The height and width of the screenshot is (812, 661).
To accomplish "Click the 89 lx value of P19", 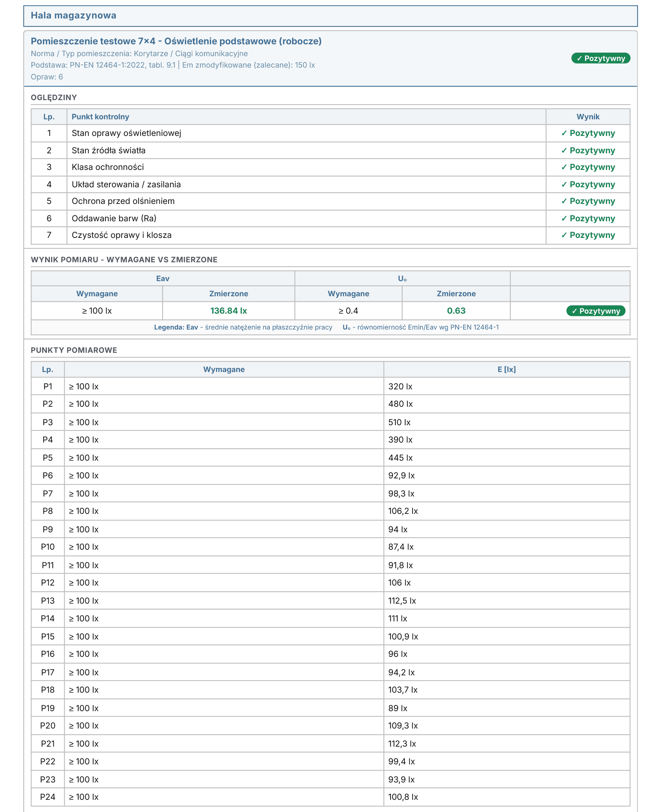I will point(397,708).
